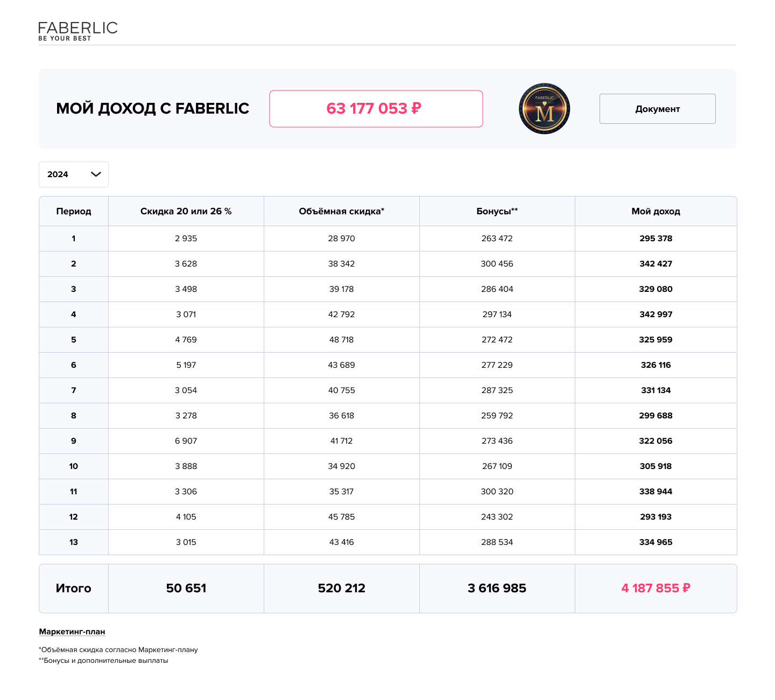Select income value 299 688

click(656, 416)
